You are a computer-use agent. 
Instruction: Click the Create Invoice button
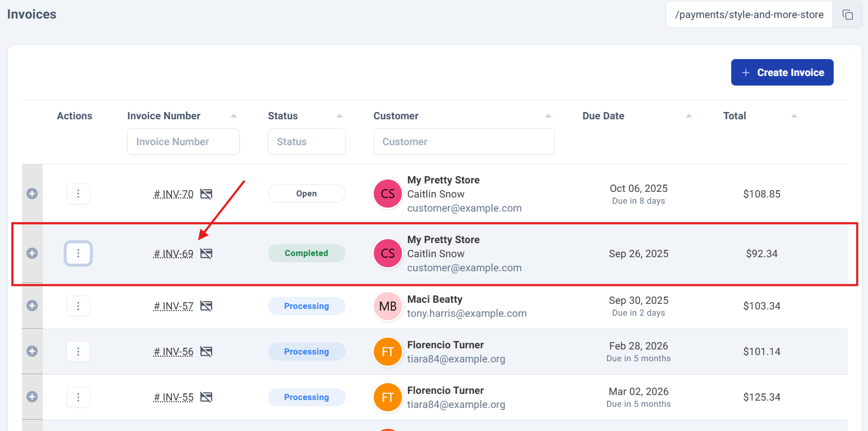782,73
